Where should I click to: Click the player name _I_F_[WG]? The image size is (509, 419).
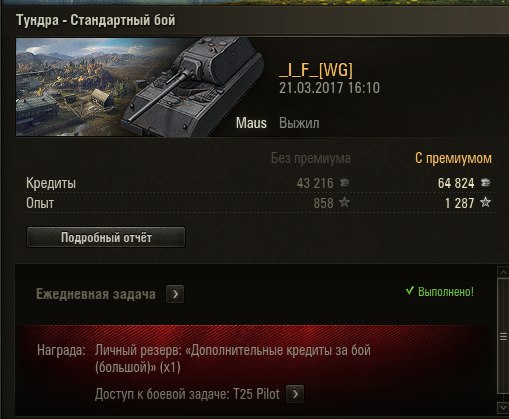click(x=316, y=70)
